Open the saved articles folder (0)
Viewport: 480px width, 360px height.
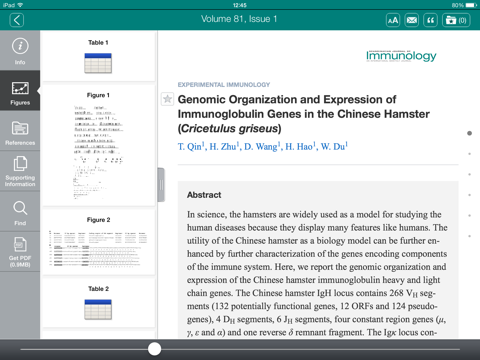coord(456,20)
